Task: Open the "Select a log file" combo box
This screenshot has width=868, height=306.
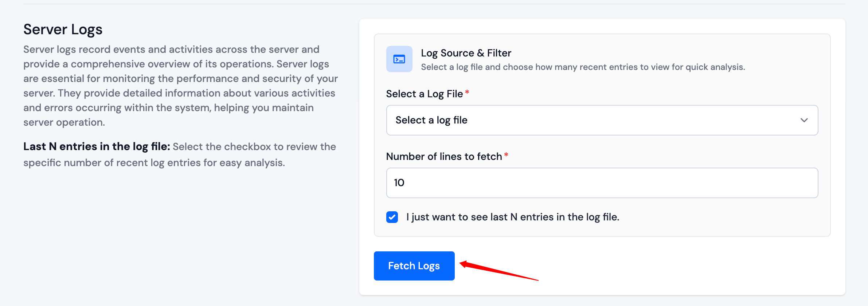Action: [x=601, y=120]
